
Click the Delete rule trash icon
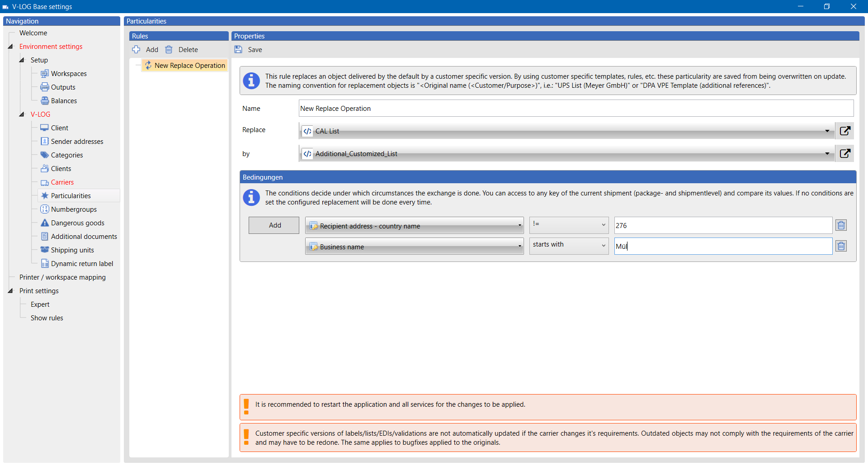click(x=169, y=49)
